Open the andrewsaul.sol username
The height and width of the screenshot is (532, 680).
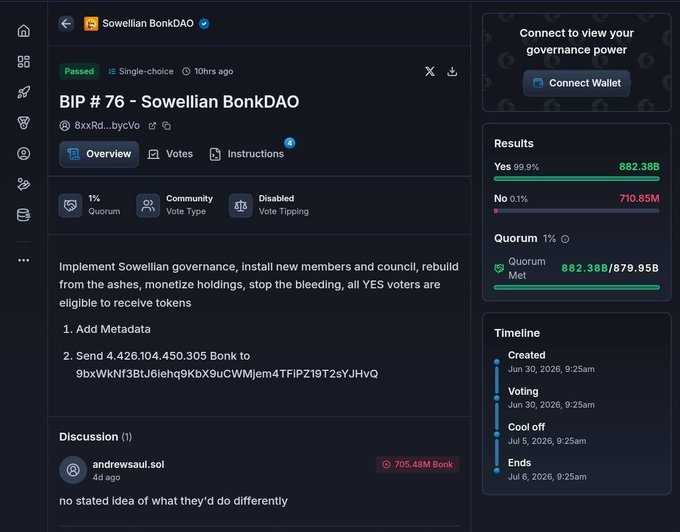(x=128, y=464)
